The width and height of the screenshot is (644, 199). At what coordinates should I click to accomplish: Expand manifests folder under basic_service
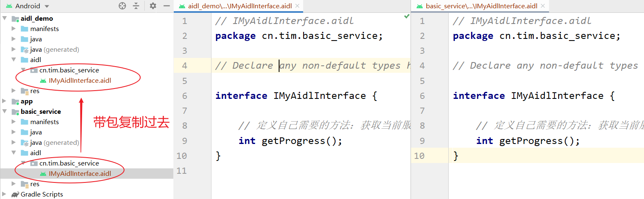(14, 122)
